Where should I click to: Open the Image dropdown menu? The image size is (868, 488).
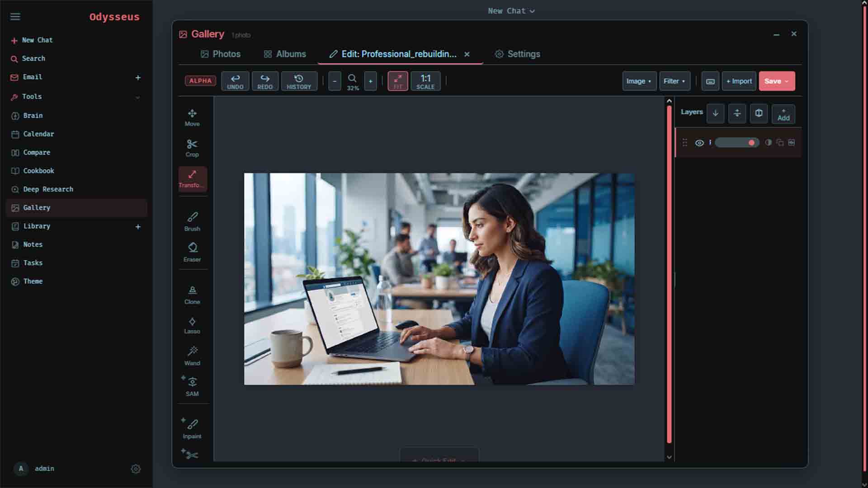tap(639, 81)
